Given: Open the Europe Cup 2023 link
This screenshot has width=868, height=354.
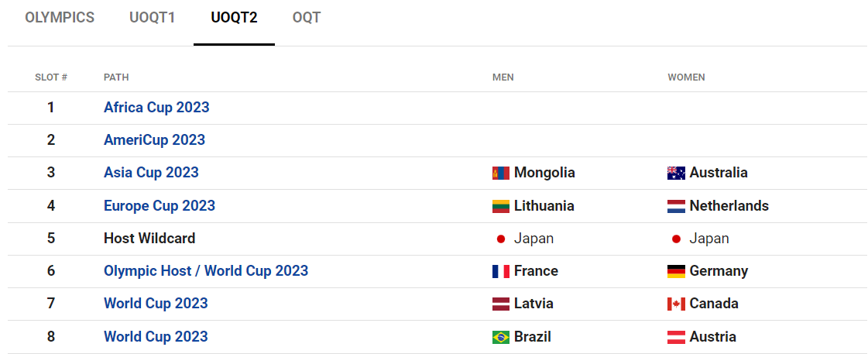Looking at the screenshot, I should [x=160, y=205].
